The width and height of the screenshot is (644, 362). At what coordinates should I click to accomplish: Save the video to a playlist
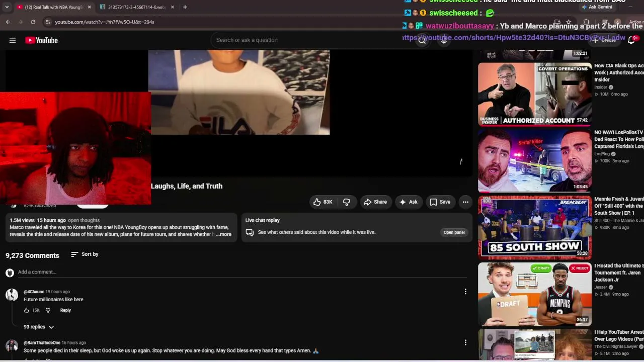pos(440,202)
